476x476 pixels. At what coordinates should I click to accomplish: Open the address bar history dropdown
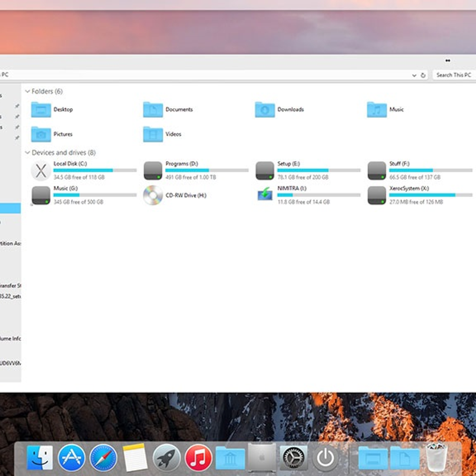[x=414, y=75]
